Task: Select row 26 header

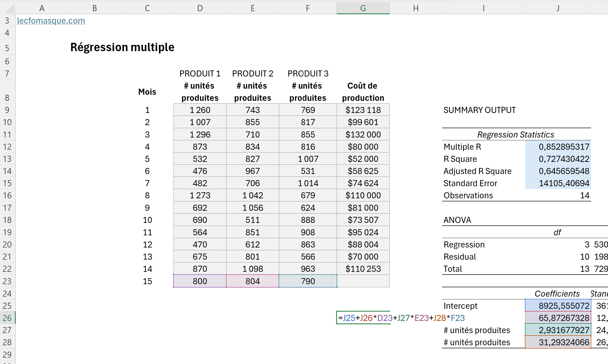Action: (7, 318)
